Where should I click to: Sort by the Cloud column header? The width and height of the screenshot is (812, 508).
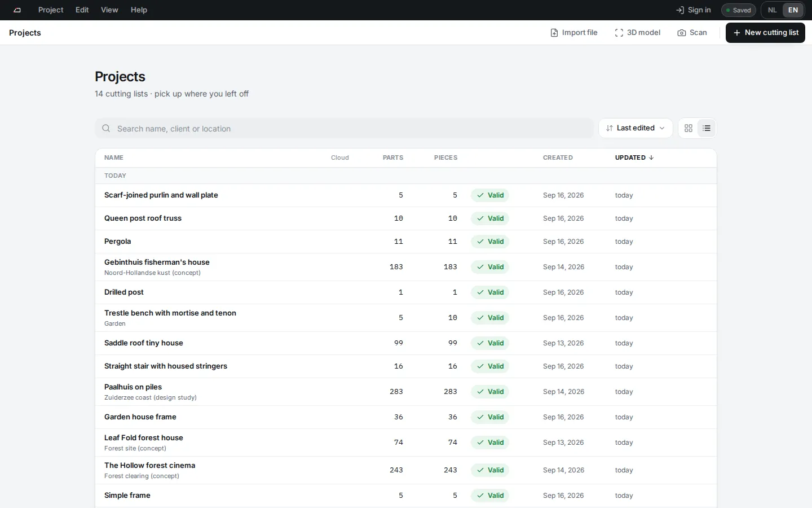click(x=340, y=158)
